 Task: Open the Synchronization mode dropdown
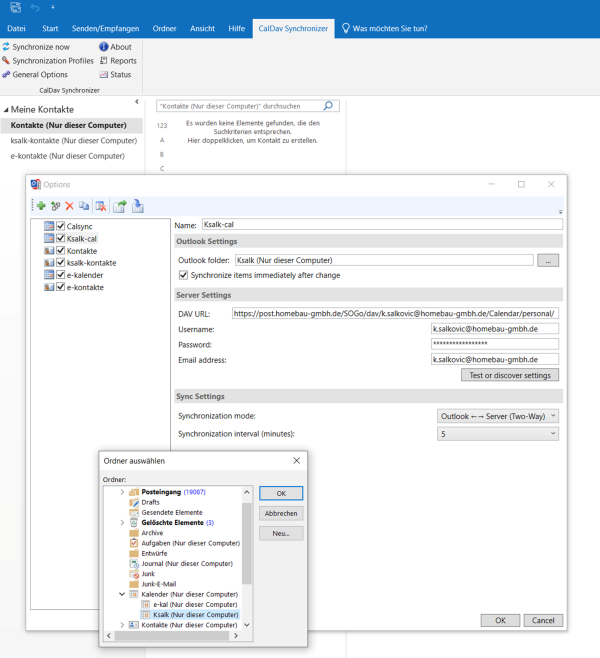pyautogui.click(x=497, y=416)
